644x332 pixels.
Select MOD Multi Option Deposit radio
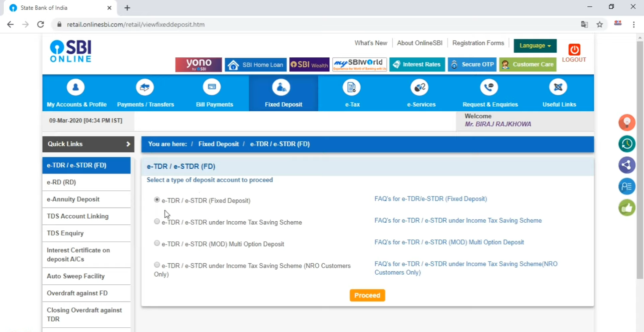click(x=157, y=243)
